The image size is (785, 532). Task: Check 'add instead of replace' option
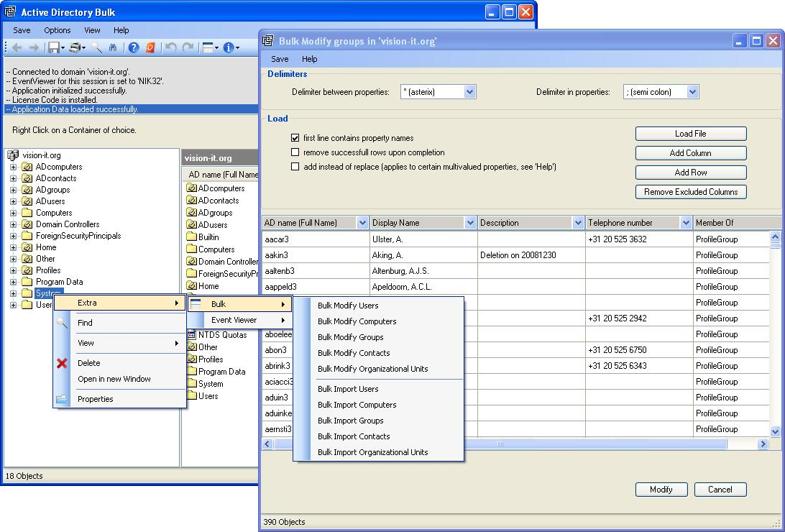(x=295, y=167)
